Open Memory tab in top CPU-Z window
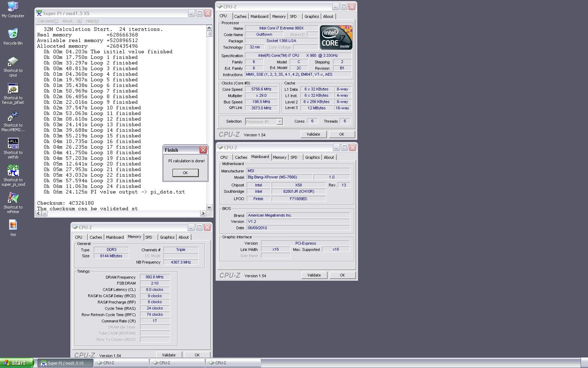Viewport: 588px width, 368px height. 279,17
